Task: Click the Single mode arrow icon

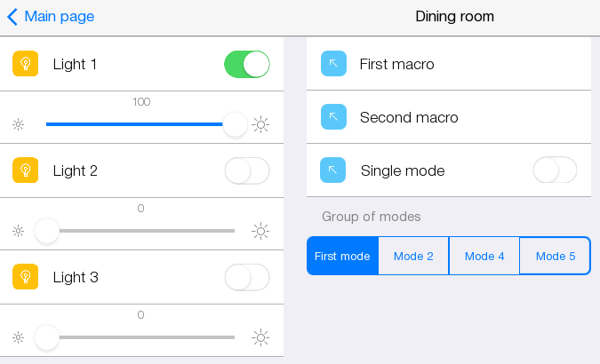Action: (x=333, y=170)
